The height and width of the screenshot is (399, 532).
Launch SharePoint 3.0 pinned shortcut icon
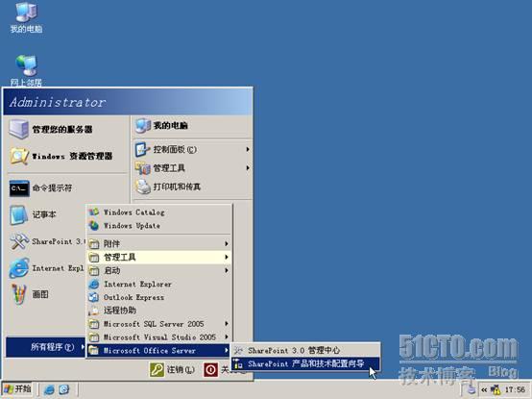coord(19,241)
